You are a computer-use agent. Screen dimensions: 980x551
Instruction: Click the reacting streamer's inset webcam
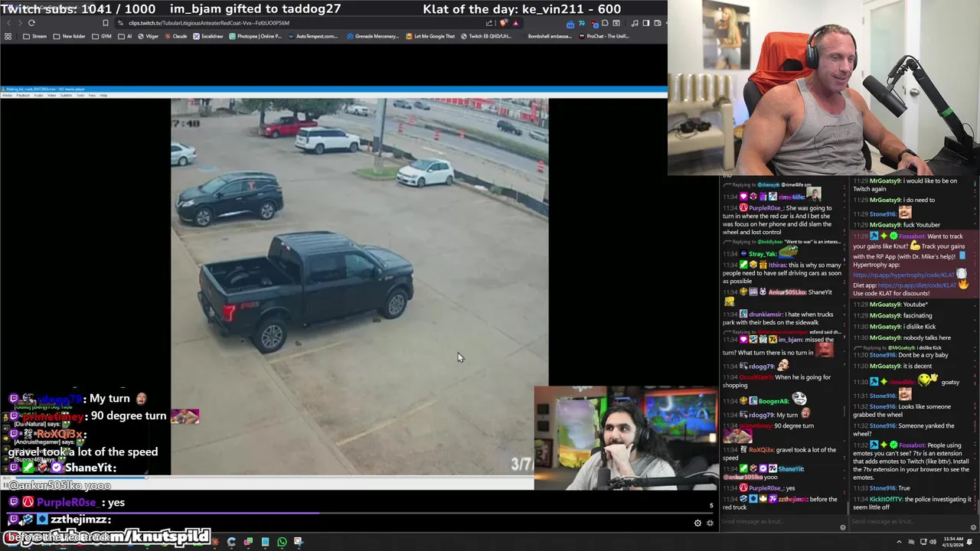coord(626,438)
